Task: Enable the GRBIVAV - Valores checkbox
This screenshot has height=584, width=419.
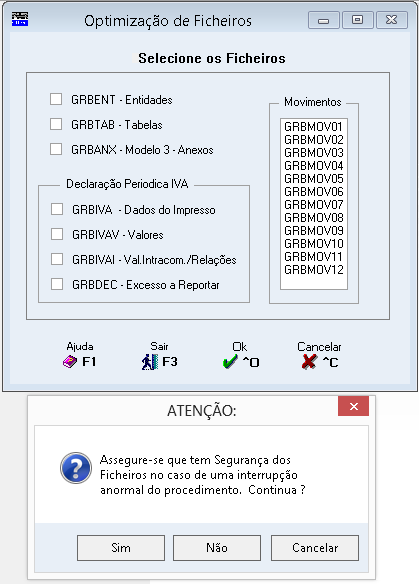Action: (57, 234)
